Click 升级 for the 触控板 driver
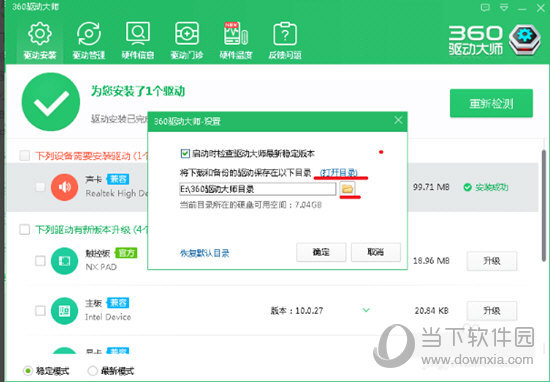This screenshot has width=550, height=382. [491, 261]
